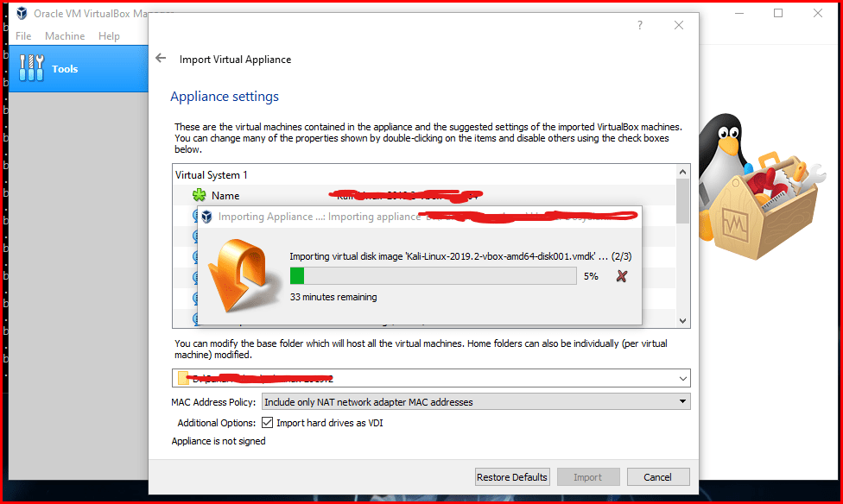Viewport: 843px width, 504px height.
Task: Click the 5% progress label
Action: tap(591, 276)
